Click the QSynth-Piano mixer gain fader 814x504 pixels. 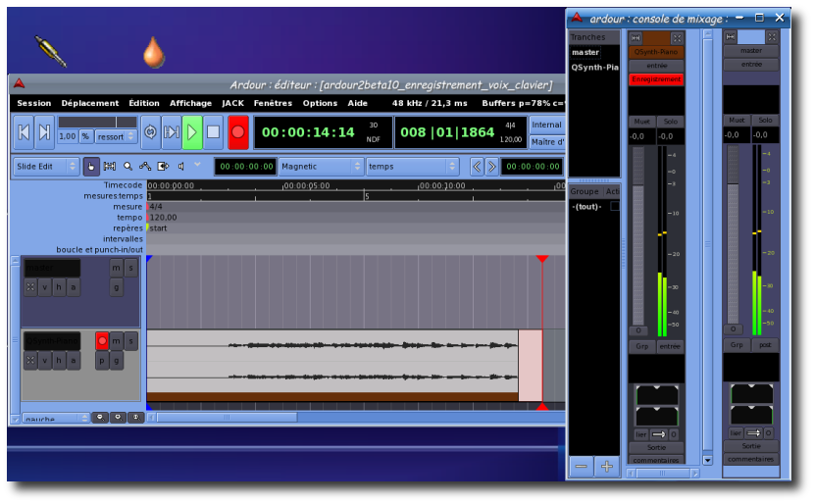click(x=637, y=235)
